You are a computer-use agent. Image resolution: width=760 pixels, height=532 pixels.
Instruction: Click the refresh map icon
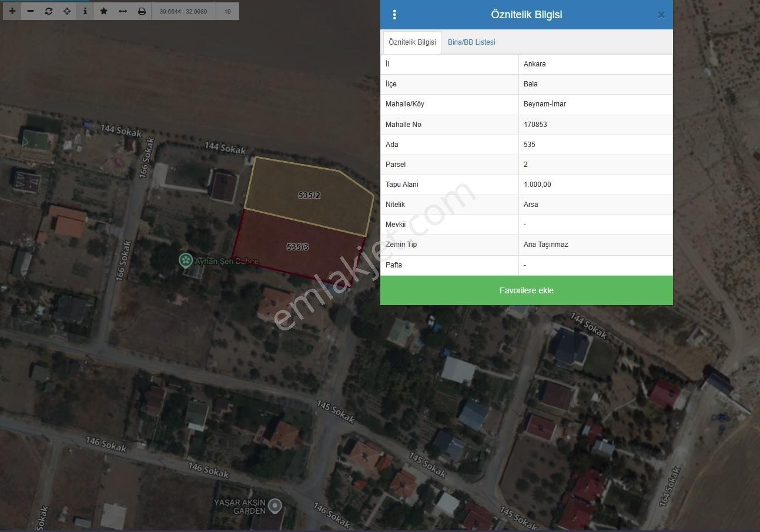(x=49, y=11)
